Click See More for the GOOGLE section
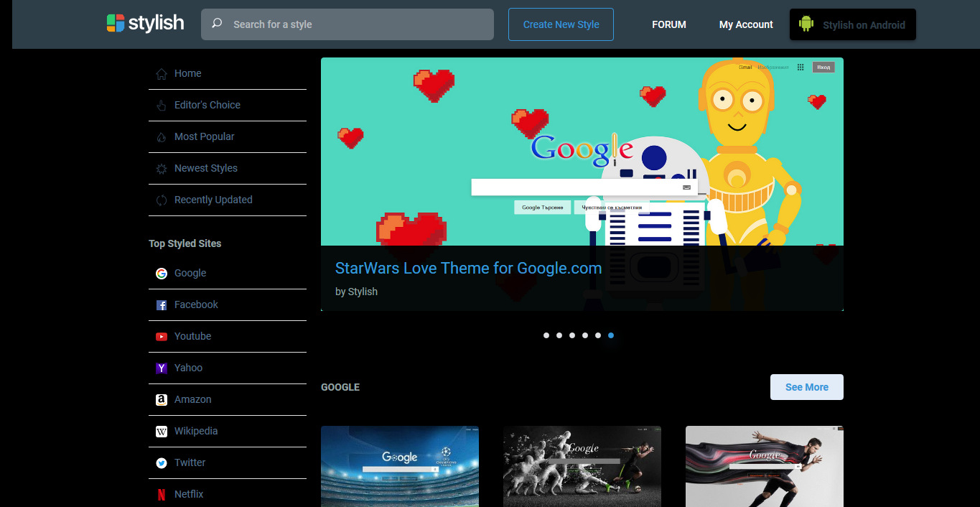Image resolution: width=980 pixels, height=507 pixels. [x=806, y=387]
